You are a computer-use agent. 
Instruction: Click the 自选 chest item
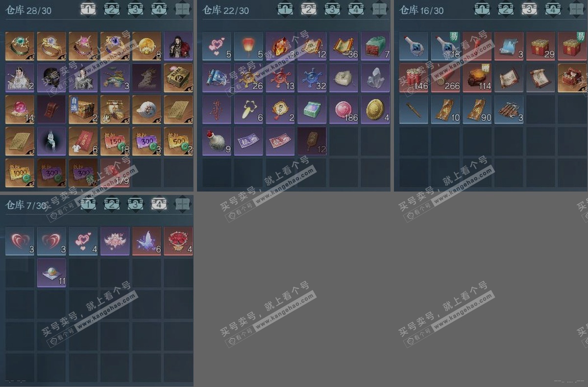83,109
